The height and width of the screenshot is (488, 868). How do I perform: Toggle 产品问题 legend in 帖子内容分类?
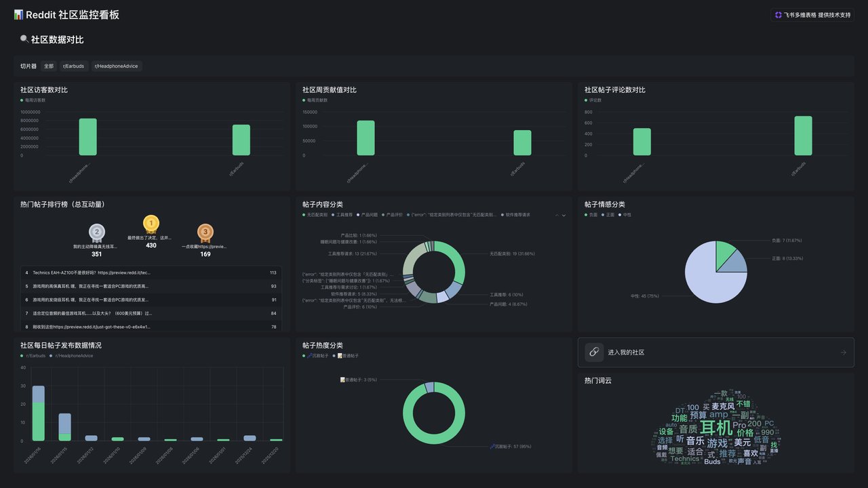click(x=368, y=215)
